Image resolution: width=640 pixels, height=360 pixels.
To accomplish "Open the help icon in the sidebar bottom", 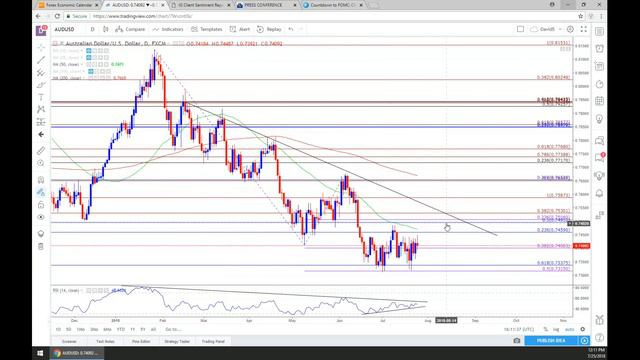I will (599, 337).
